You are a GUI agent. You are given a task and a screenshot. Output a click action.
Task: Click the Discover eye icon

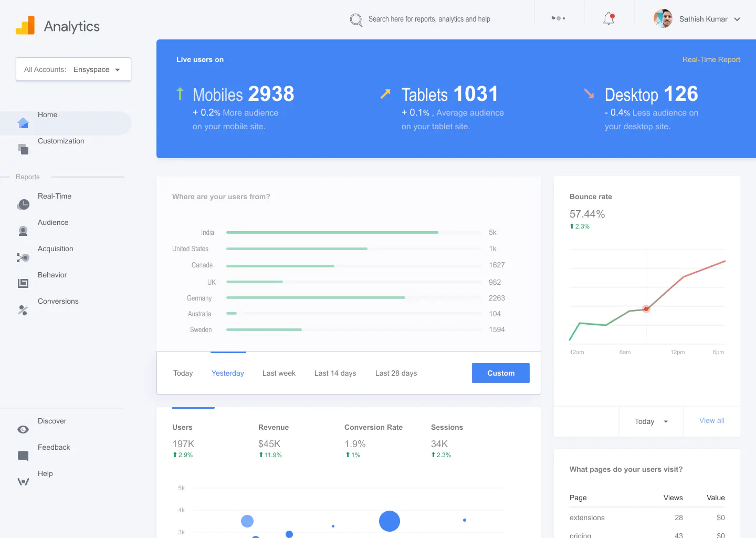click(23, 430)
